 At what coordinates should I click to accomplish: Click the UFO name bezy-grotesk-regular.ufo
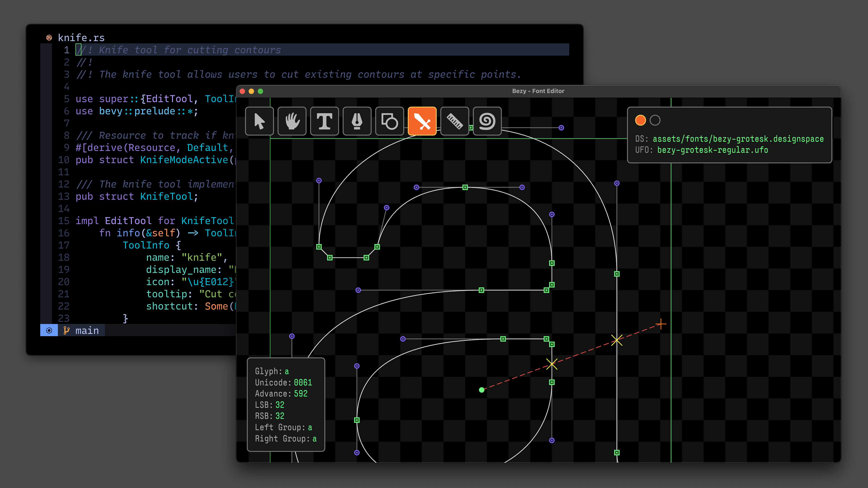click(x=713, y=150)
